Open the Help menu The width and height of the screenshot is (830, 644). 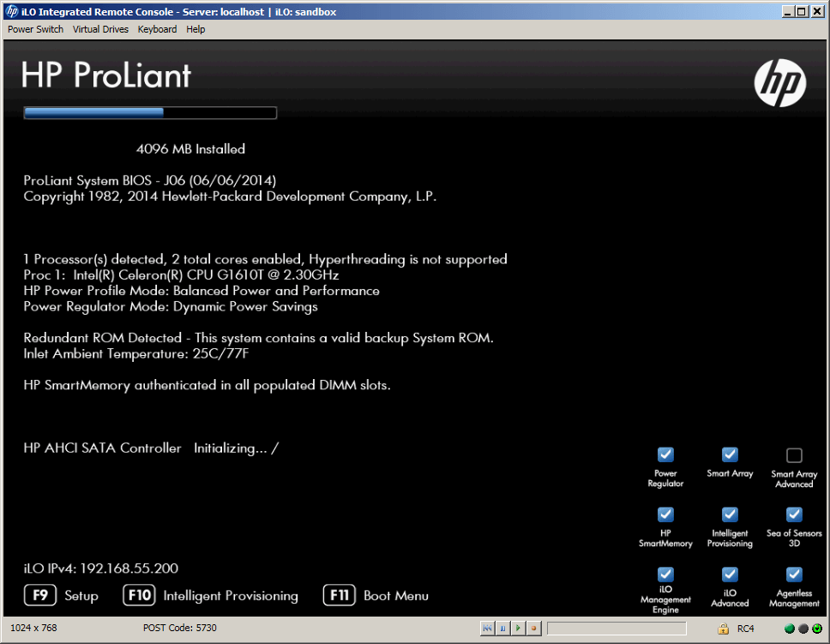pyautogui.click(x=195, y=29)
